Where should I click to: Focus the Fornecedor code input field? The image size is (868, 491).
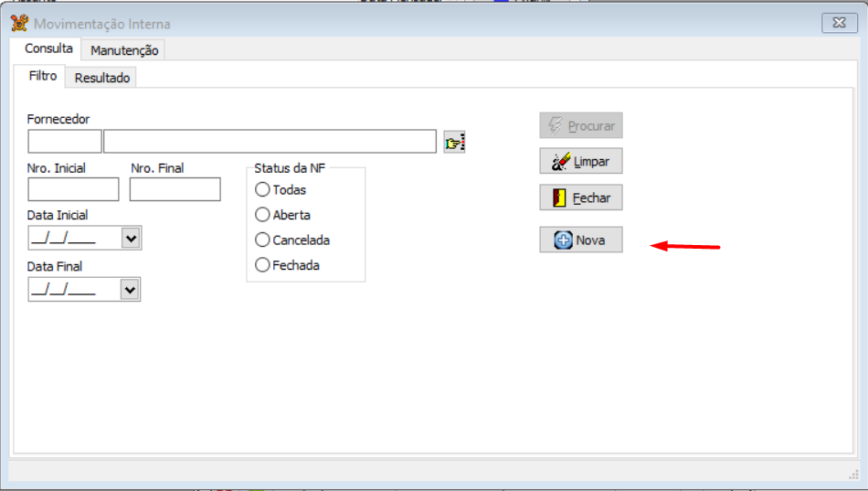(x=65, y=142)
